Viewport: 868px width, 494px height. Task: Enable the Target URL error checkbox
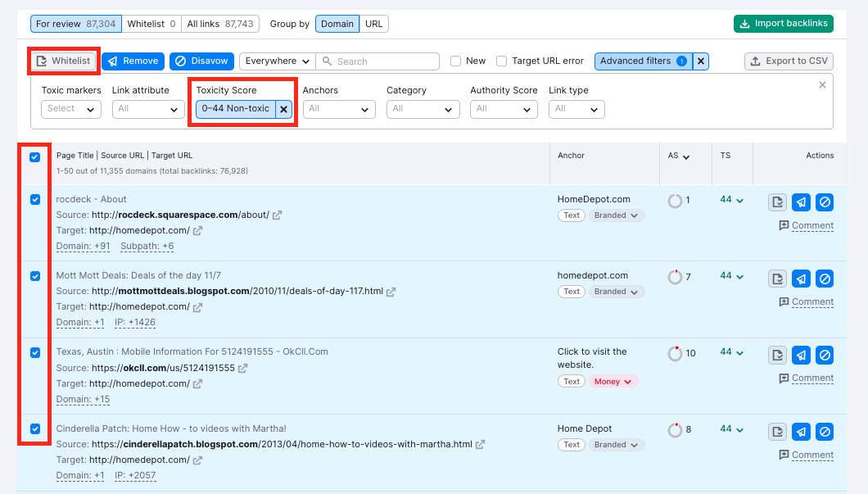[501, 61]
